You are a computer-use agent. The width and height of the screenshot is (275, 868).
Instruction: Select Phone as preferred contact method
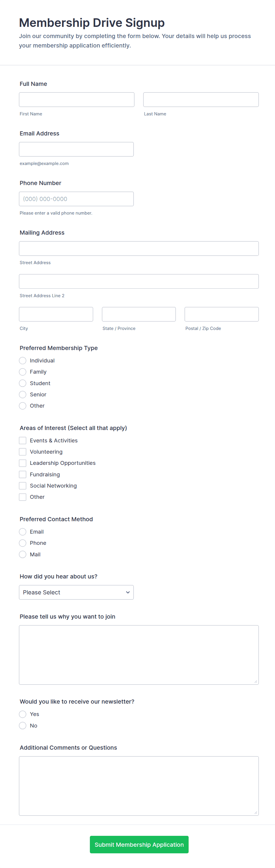pos(22,543)
